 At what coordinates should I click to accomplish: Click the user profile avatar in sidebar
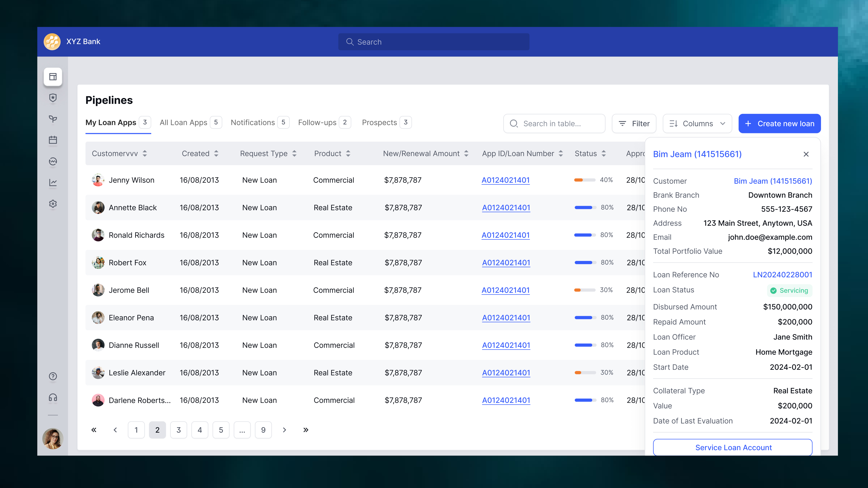tap(53, 439)
